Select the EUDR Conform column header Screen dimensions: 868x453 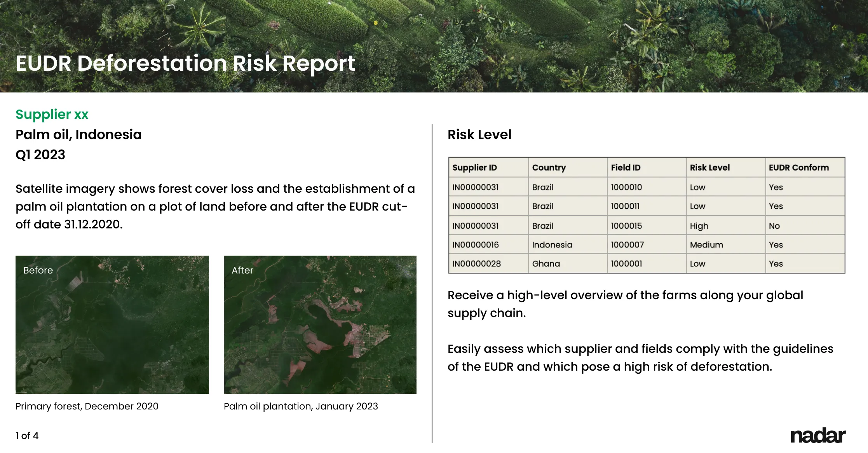pos(799,167)
